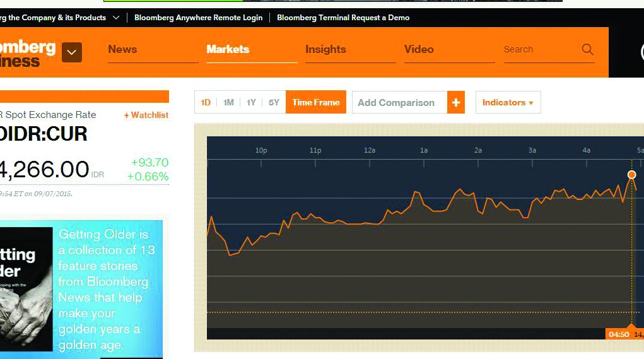Open the Bloomberg logo dropdown chevron
Image resolution: width=644 pixels, height=359 pixels.
[71, 52]
